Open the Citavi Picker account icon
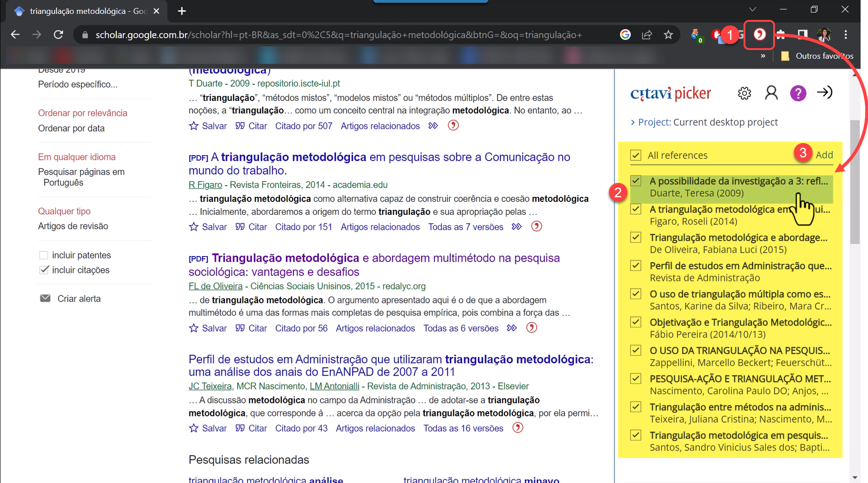 pyautogui.click(x=771, y=93)
